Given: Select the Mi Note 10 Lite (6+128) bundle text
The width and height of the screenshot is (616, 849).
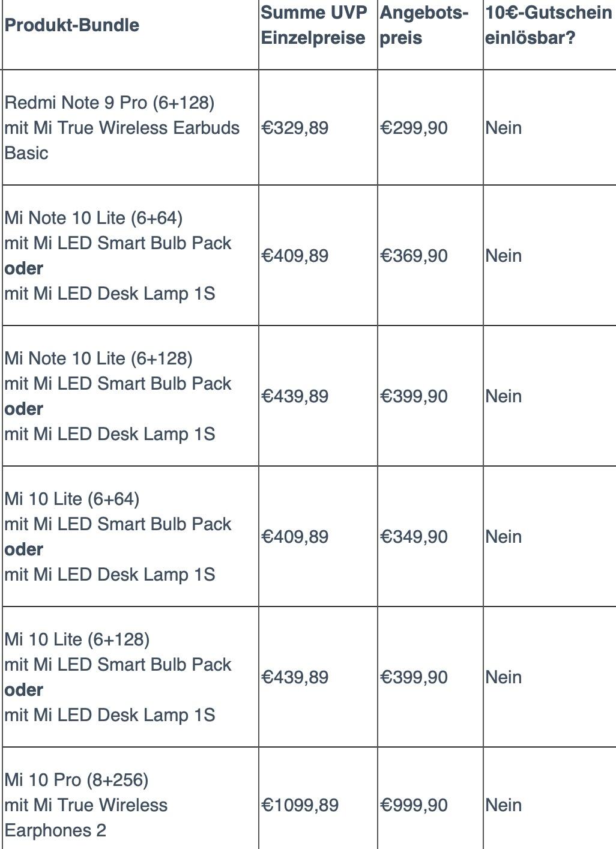Looking at the screenshot, I should point(98,358).
